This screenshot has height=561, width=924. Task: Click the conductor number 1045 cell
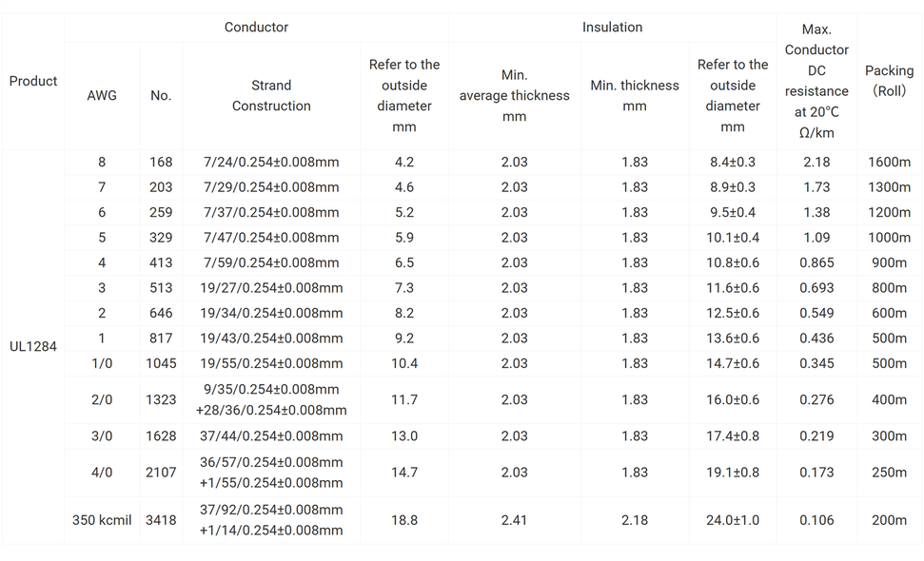(x=161, y=363)
